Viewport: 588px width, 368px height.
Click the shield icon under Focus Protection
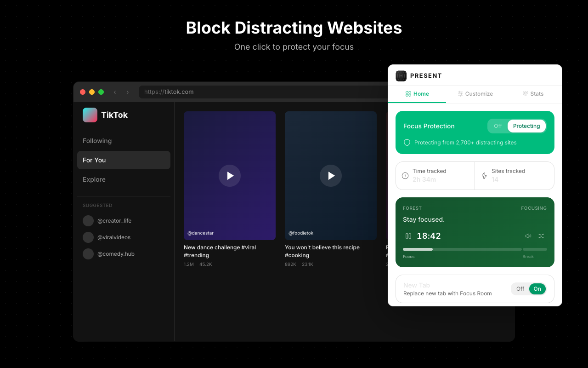(407, 143)
